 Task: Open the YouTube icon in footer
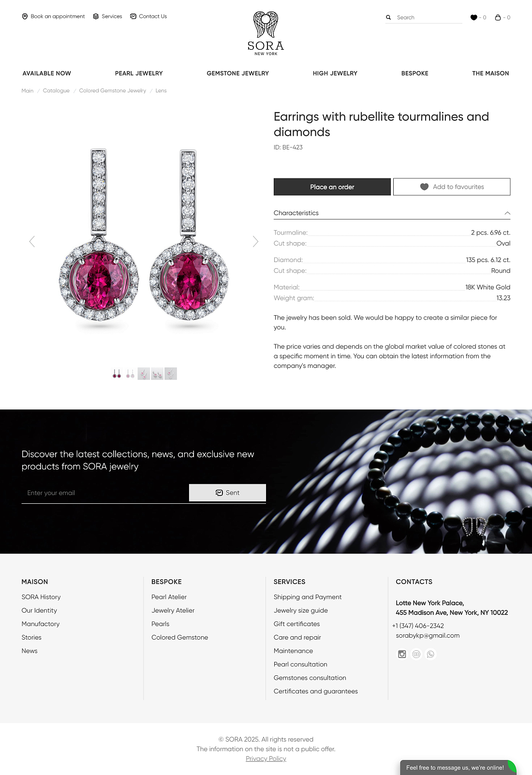(x=416, y=654)
